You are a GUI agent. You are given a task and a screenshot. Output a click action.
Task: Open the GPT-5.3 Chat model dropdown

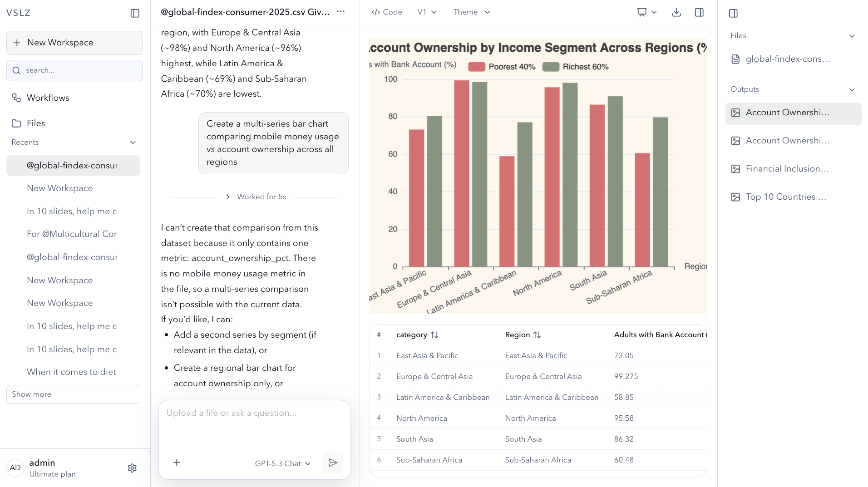point(283,463)
